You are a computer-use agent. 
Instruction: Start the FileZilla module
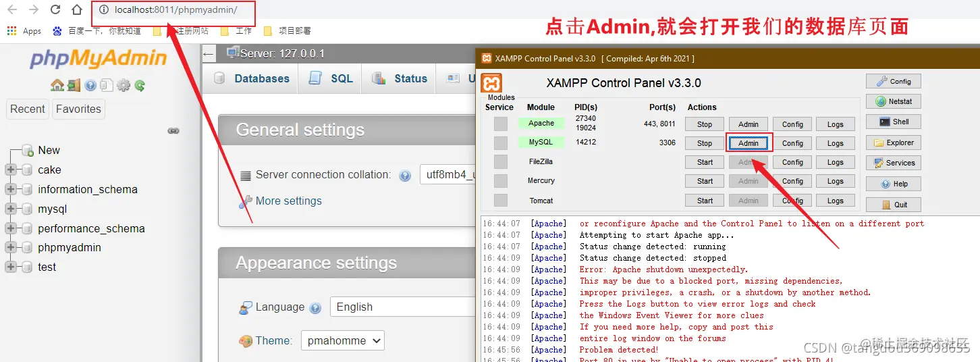coord(705,162)
